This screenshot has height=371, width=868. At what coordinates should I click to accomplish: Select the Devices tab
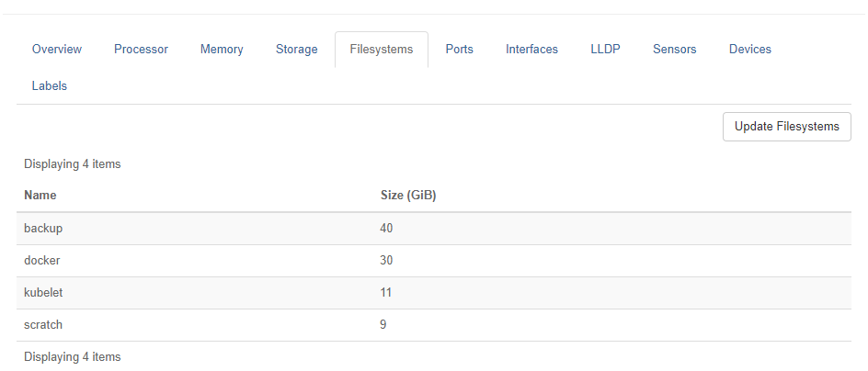point(749,50)
